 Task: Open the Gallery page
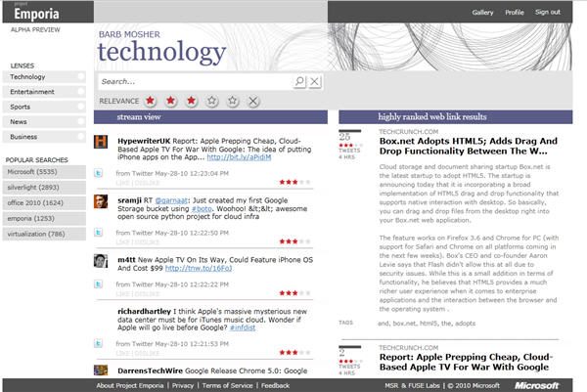(482, 13)
